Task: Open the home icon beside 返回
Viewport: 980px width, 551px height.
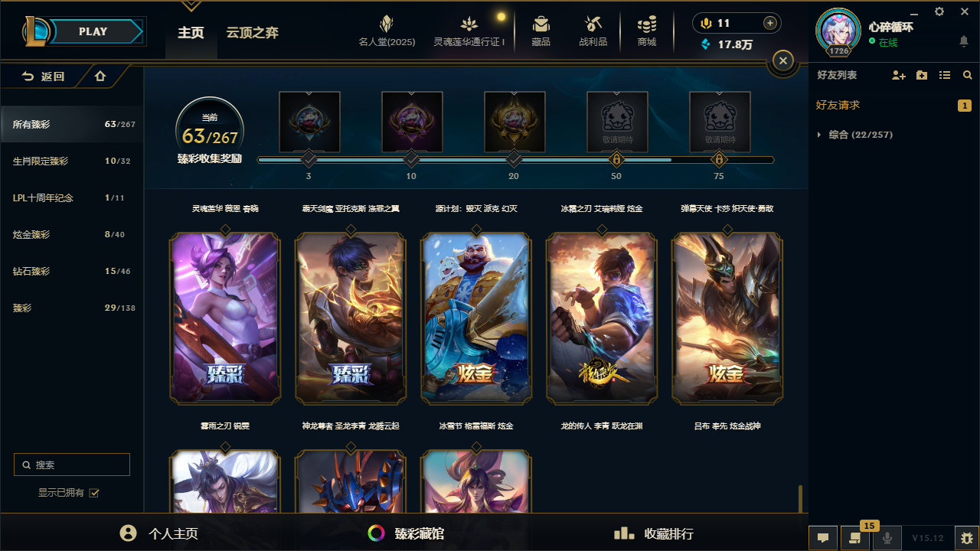Action: click(100, 77)
